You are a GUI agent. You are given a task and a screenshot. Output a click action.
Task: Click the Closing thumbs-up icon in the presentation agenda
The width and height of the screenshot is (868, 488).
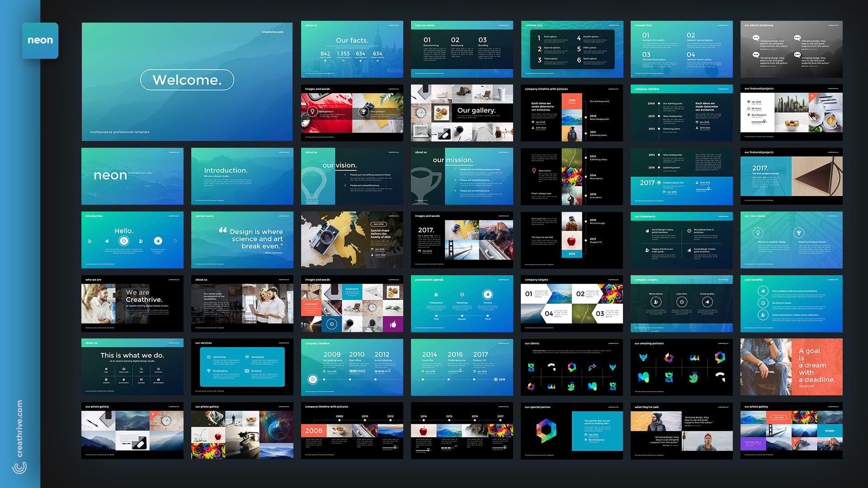487,294
